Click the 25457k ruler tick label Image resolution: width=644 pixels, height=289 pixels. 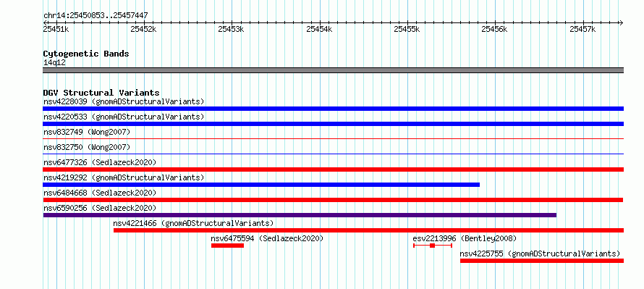(582, 29)
